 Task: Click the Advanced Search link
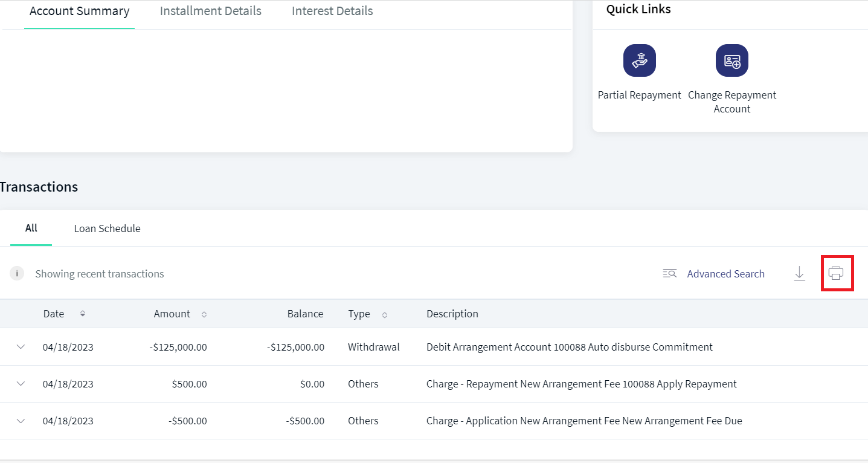[726, 274]
